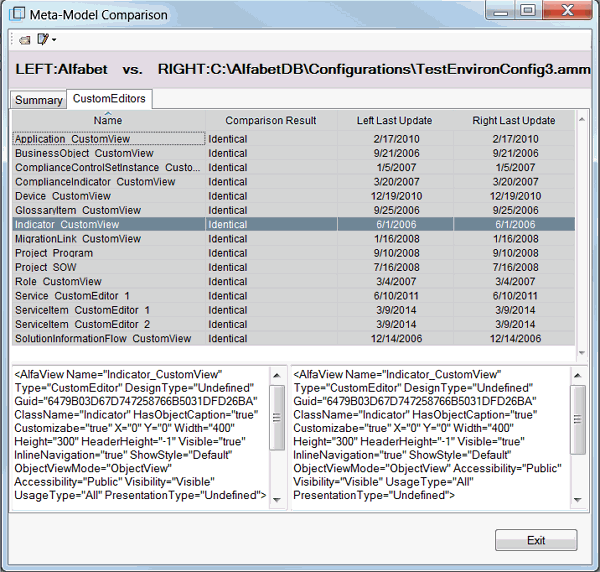Image resolution: width=600 pixels, height=572 pixels.
Task: Click the Comparison Result column header
Action: (x=270, y=120)
